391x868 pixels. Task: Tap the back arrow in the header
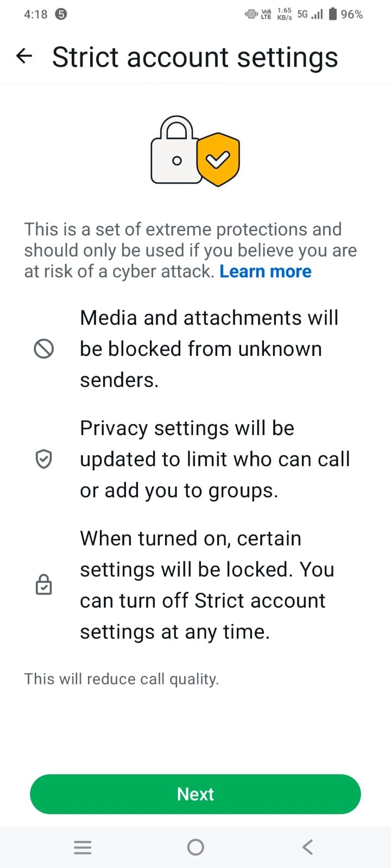point(24,56)
